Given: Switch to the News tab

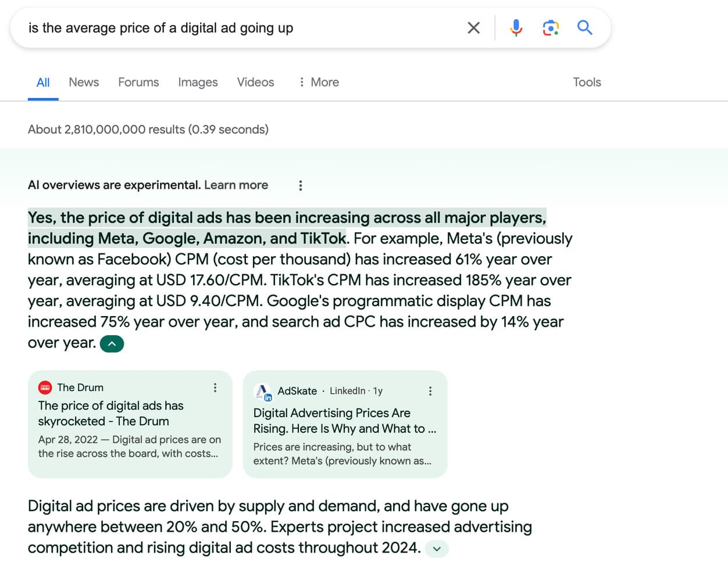Looking at the screenshot, I should [84, 82].
